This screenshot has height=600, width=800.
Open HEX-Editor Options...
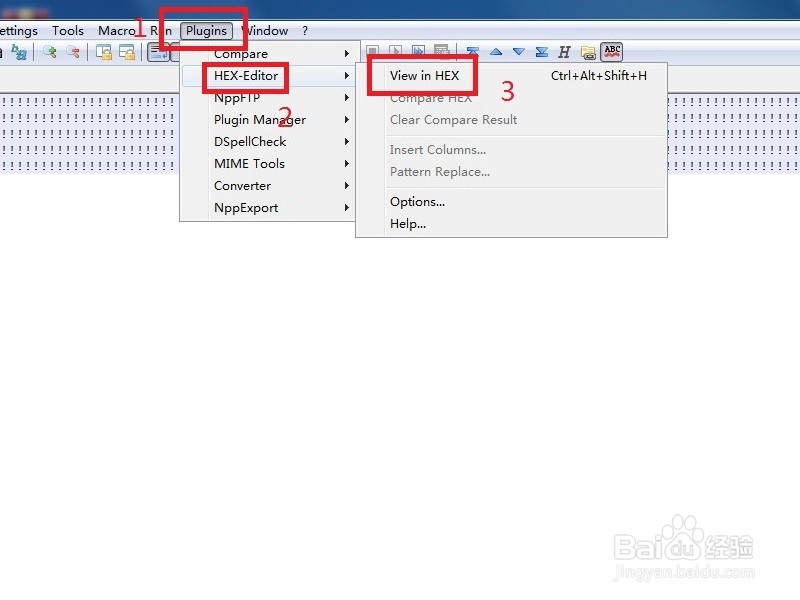click(511, 202)
